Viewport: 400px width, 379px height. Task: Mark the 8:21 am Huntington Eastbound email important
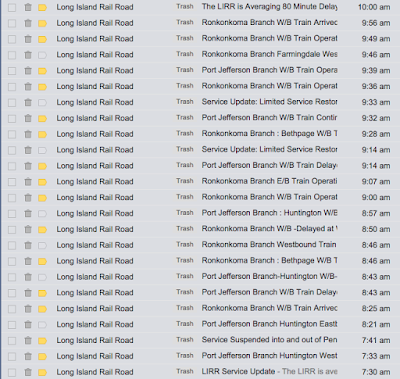42,325
